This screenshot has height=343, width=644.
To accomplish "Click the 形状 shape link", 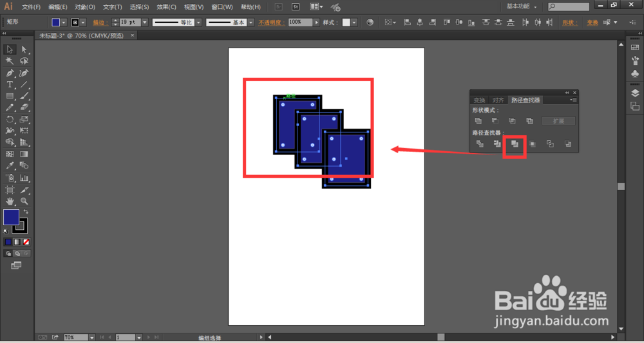I will tap(570, 23).
